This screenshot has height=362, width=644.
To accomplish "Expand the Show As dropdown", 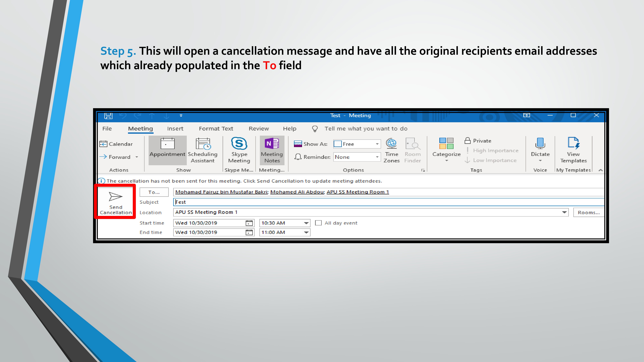I will coord(377,144).
